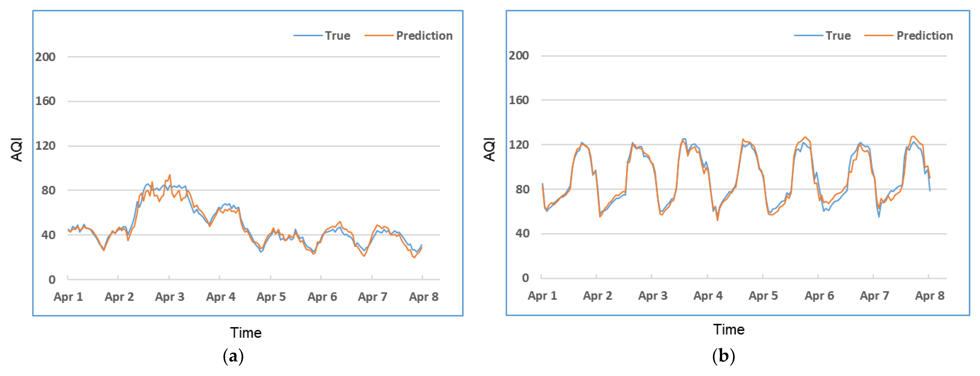
Task: Click the Apr 8 tick label in chart (a)
Action: [423, 297]
